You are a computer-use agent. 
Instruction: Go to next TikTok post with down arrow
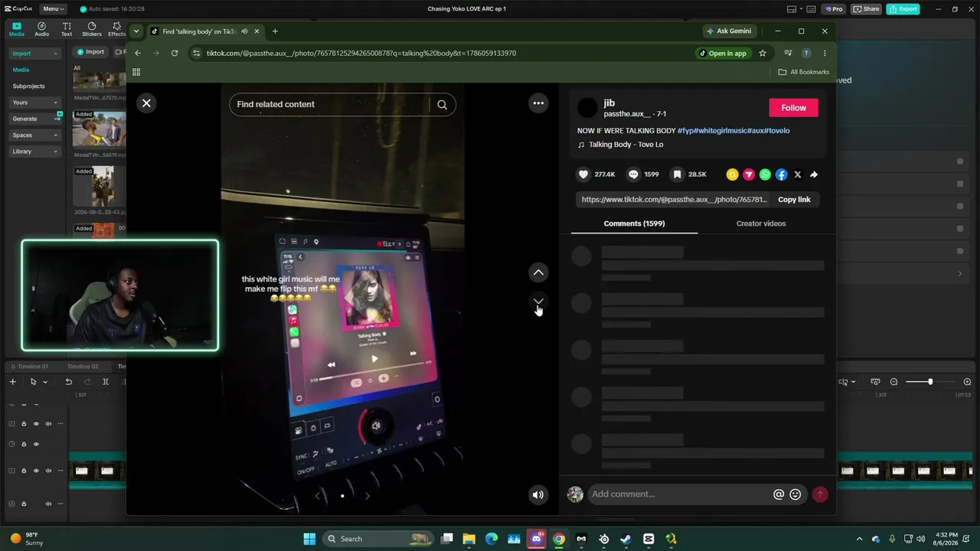pos(538,302)
